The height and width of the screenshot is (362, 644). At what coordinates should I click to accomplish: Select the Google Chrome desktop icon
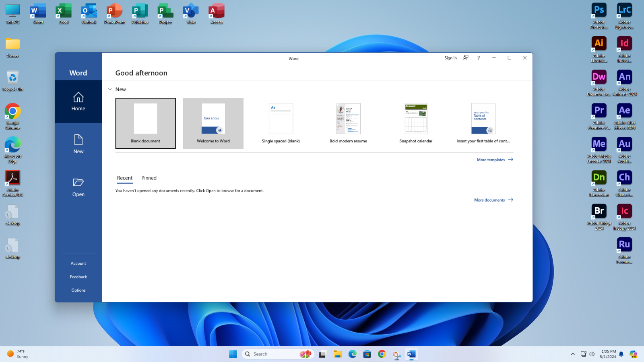[x=13, y=117]
